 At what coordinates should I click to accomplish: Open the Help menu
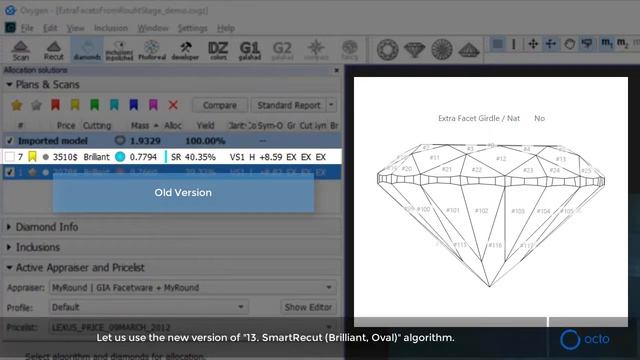coord(226,28)
